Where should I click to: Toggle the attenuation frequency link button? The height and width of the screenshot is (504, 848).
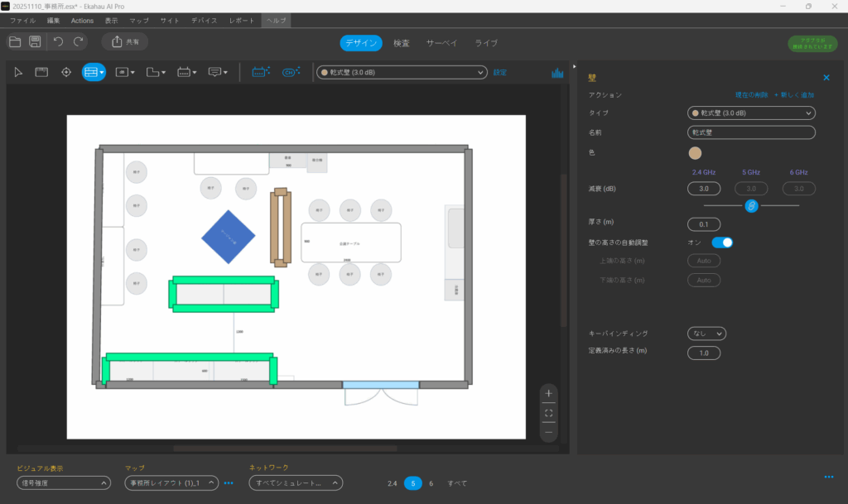[x=751, y=205]
